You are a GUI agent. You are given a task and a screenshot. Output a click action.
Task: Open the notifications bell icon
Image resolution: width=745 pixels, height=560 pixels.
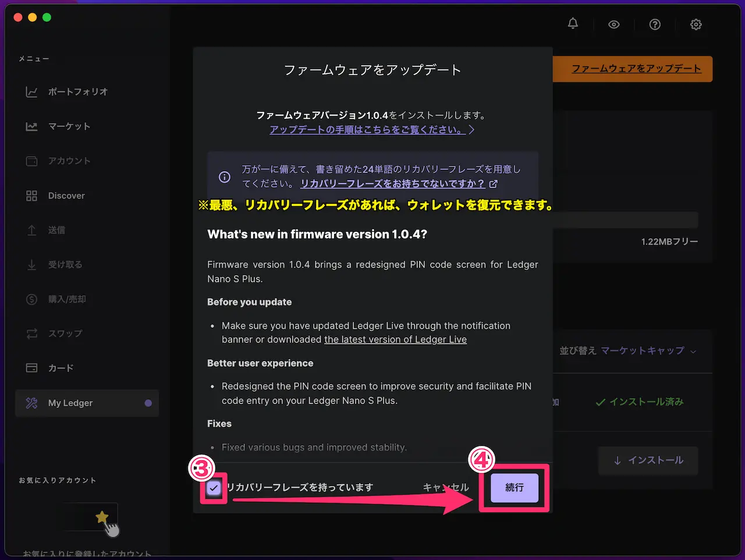(573, 24)
